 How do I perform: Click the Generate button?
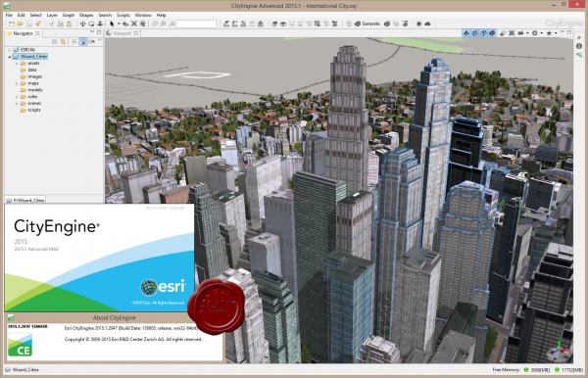(367, 24)
